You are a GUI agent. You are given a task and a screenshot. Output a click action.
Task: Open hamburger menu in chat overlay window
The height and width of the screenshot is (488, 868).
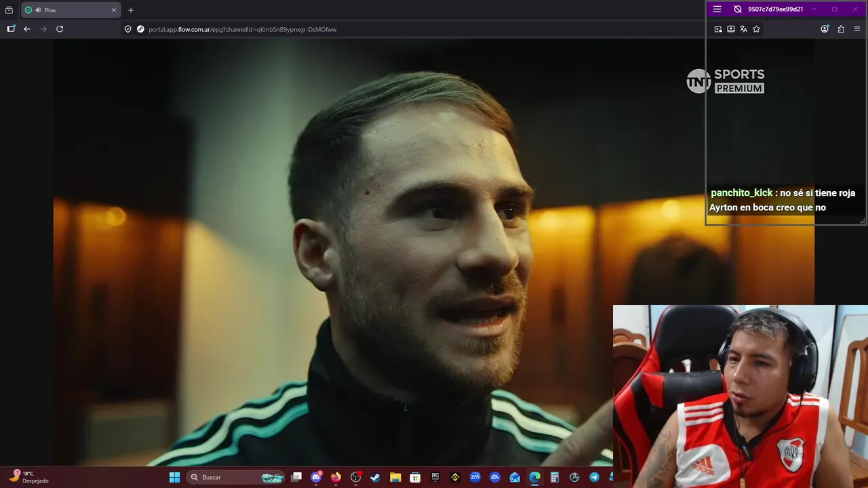point(717,9)
